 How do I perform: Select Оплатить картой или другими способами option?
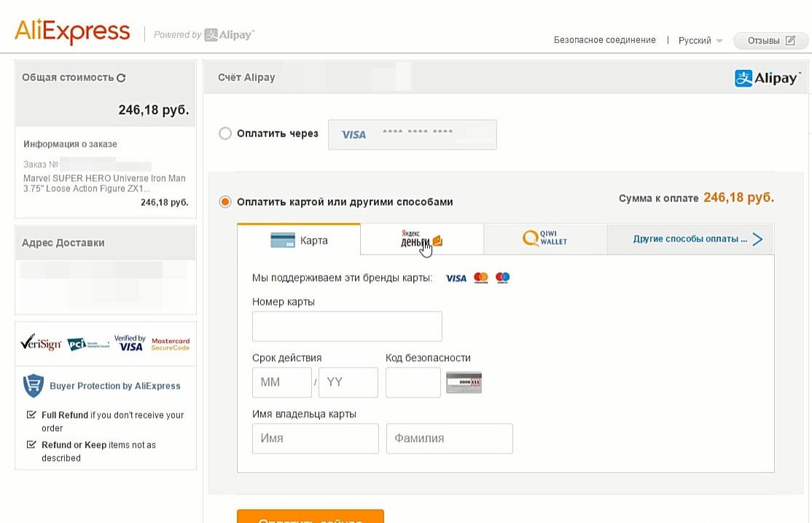[x=225, y=201]
